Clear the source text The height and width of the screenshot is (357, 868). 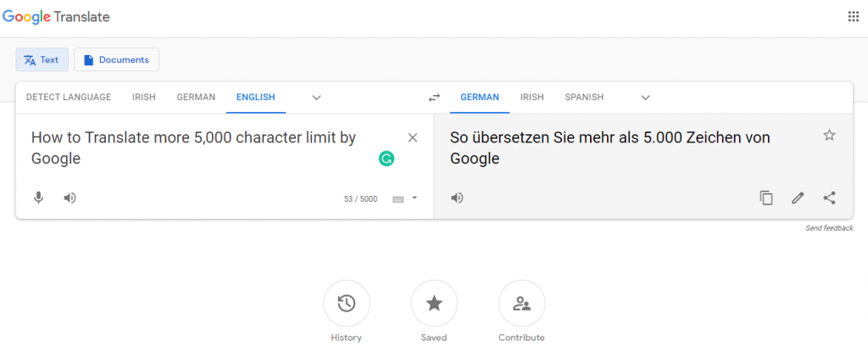click(x=413, y=138)
